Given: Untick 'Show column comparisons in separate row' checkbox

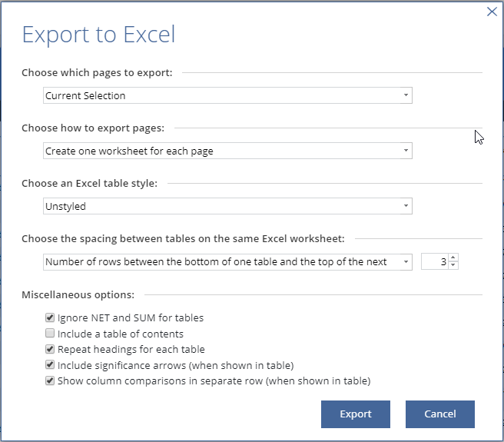Looking at the screenshot, I should pos(50,381).
